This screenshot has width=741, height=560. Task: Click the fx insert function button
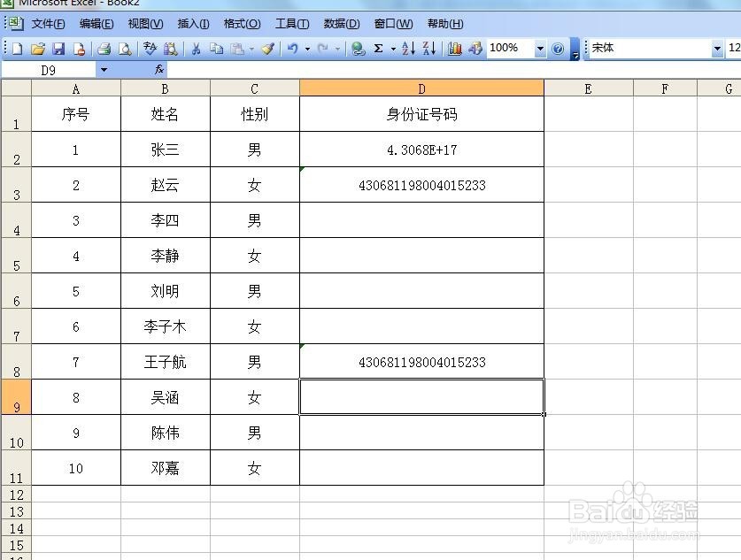point(159,70)
